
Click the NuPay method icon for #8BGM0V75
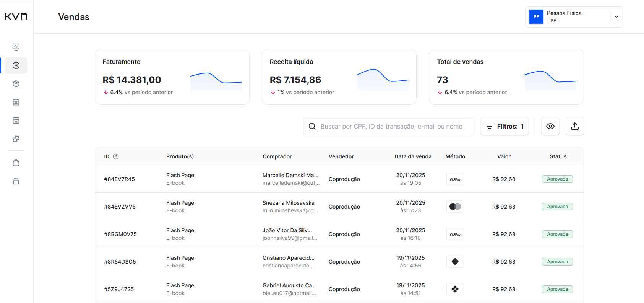pyautogui.click(x=455, y=234)
